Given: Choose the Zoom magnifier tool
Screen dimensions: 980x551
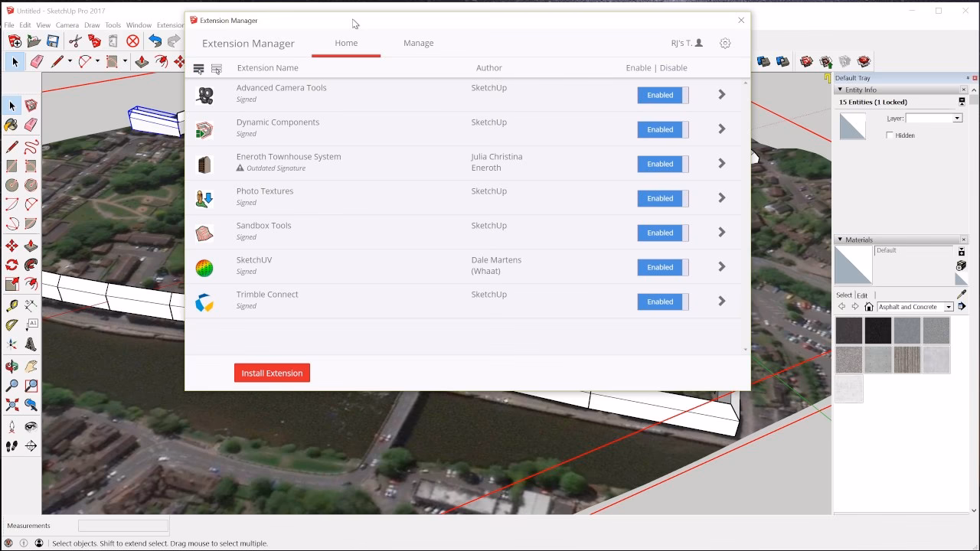Looking at the screenshot, I should [11, 386].
